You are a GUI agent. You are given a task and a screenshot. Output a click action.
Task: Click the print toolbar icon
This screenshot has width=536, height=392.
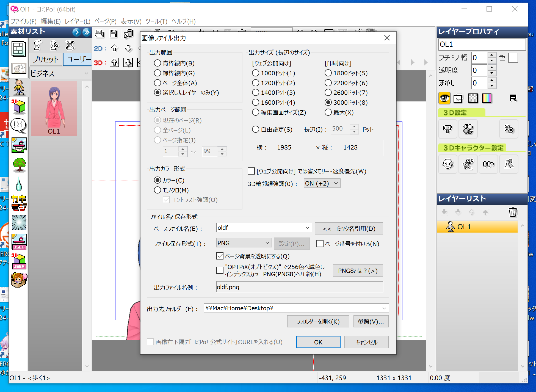pos(99,34)
